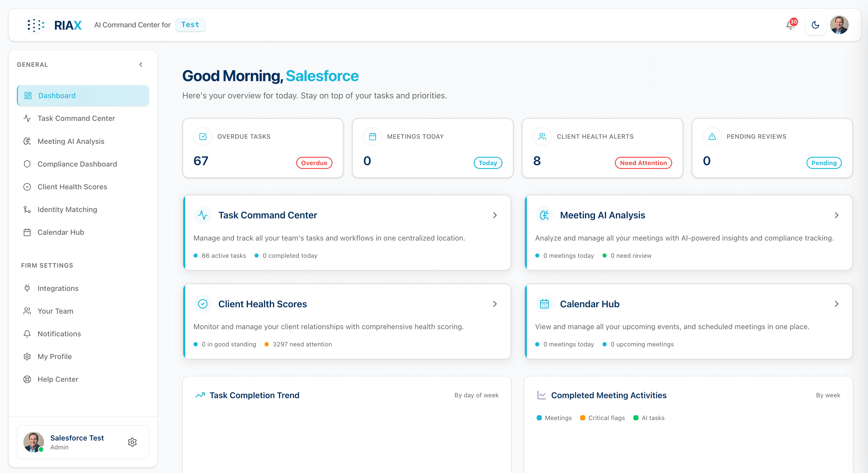The height and width of the screenshot is (473, 868).
Task: Open the Task Command Center card title
Action: 267,215
